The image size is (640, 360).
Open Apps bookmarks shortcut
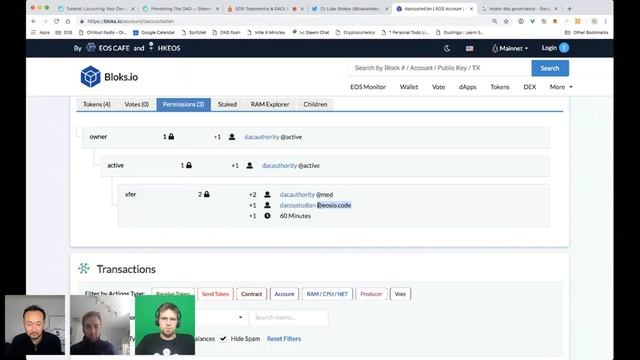pyautogui.click(x=40, y=32)
